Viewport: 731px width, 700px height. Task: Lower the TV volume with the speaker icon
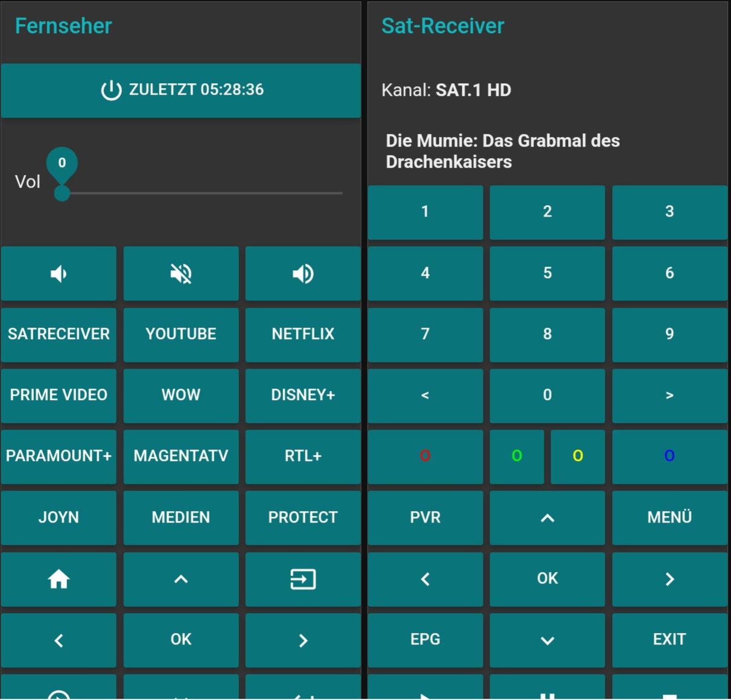tap(59, 273)
